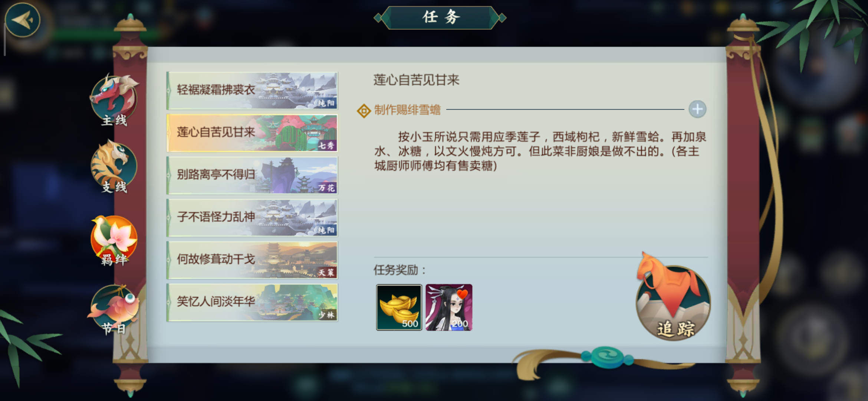Click the quest description paragraph

tap(540, 151)
